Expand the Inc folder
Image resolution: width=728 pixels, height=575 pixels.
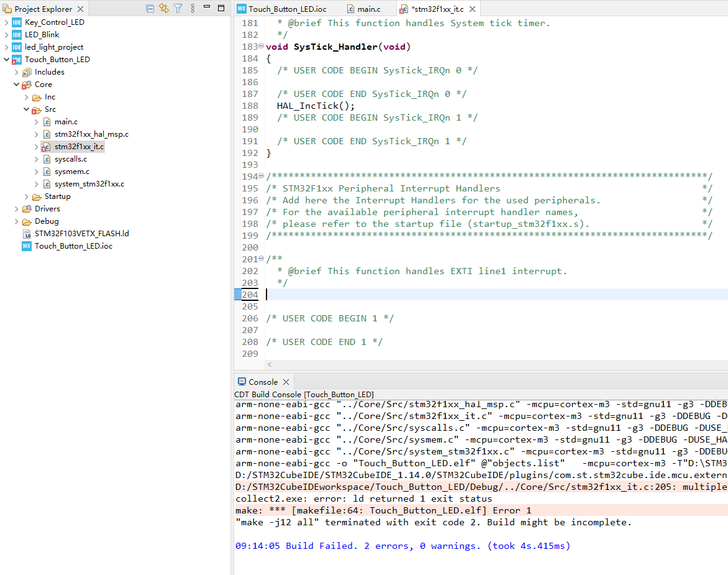27,97
